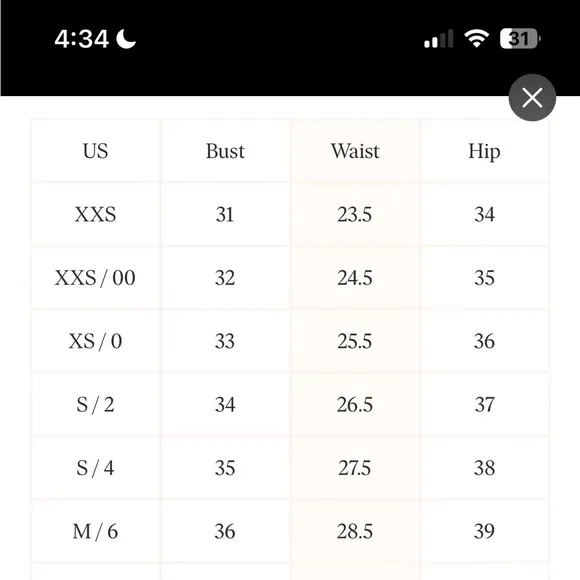Tap the XXS / 00 size label
580x580 pixels.
coord(95,278)
